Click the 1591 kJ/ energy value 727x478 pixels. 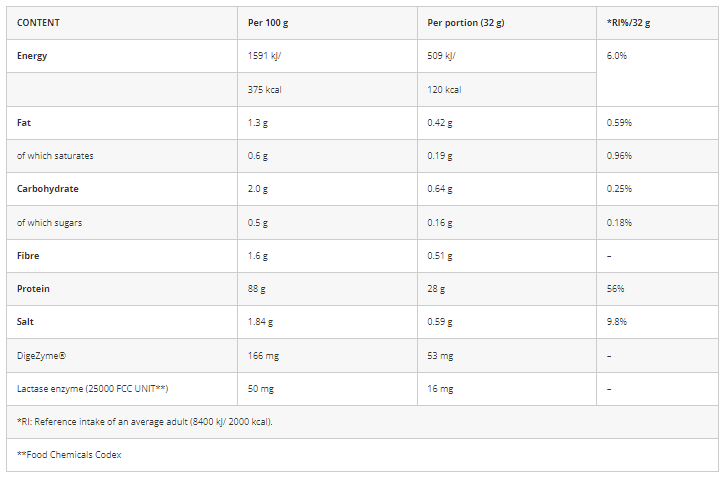(x=264, y=56)
